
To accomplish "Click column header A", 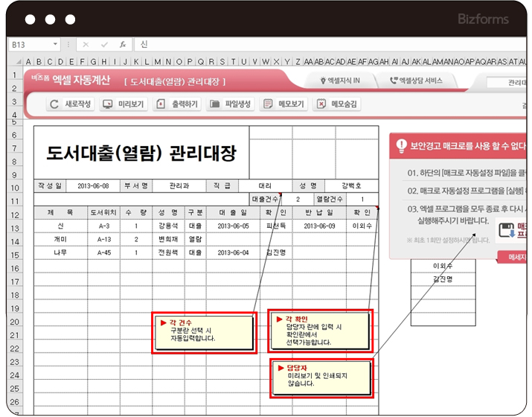I will 29,62.
